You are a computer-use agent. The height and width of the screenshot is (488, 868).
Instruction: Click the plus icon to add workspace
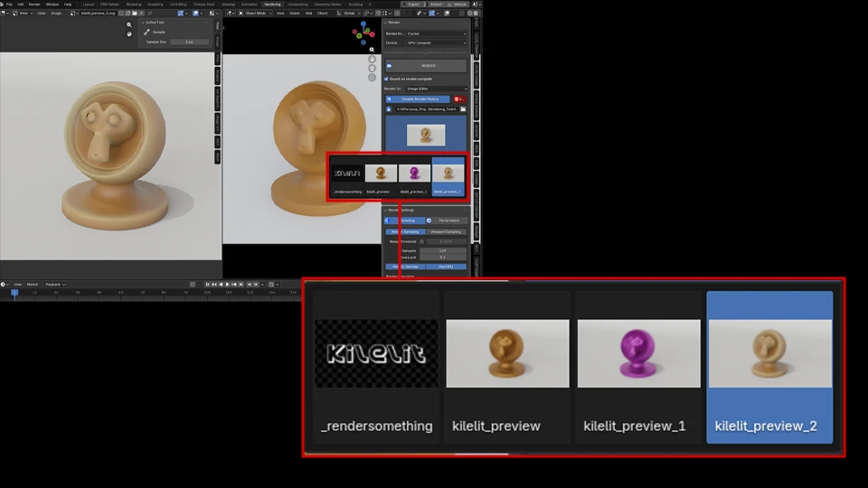coord(370,4)
